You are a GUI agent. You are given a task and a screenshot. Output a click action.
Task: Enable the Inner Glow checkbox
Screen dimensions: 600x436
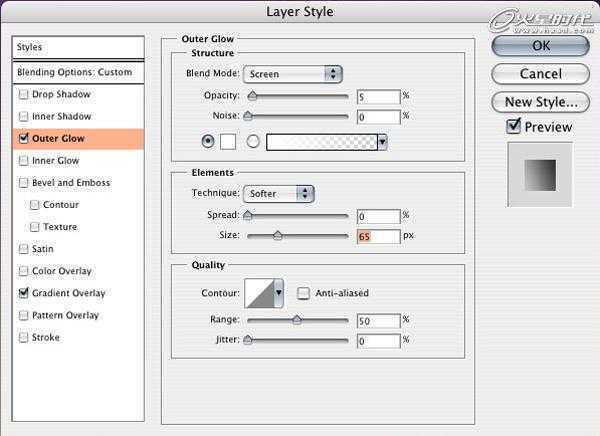point(23,161)
